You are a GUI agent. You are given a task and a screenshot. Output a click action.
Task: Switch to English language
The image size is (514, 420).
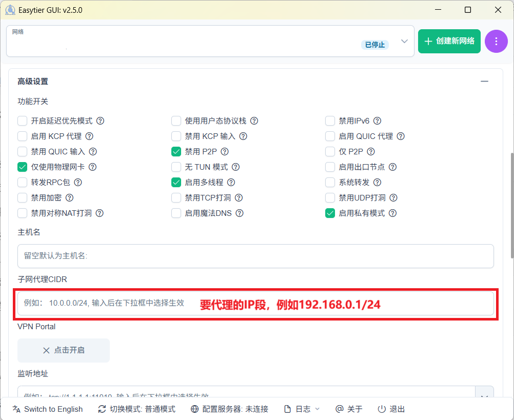pos(48,409)
